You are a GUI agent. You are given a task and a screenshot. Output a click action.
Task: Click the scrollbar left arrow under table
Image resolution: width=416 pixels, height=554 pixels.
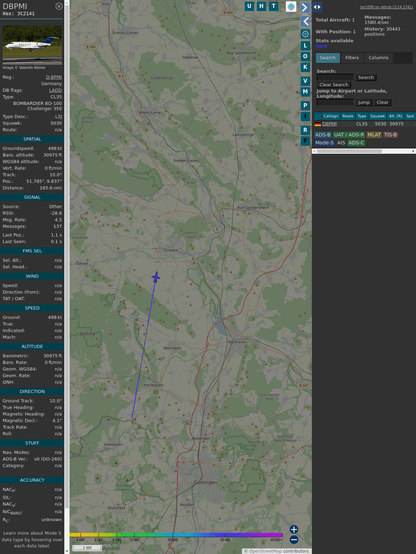coord(314,151)
